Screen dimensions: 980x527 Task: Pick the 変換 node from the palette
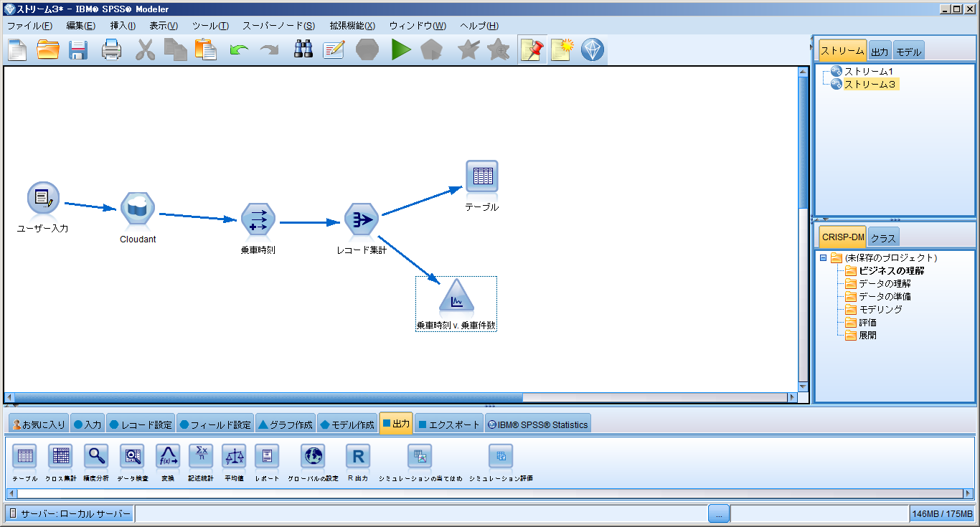pos(168,456)
